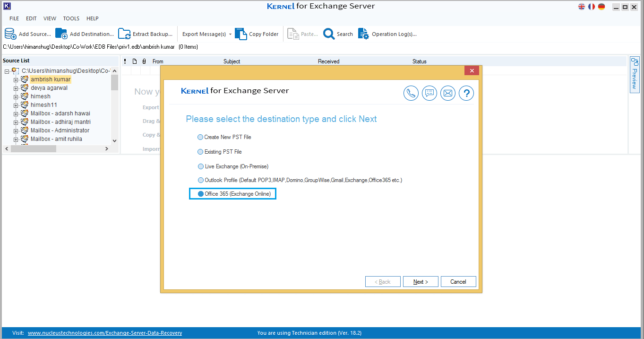Click the Search magnifier icon

[329, 34]
